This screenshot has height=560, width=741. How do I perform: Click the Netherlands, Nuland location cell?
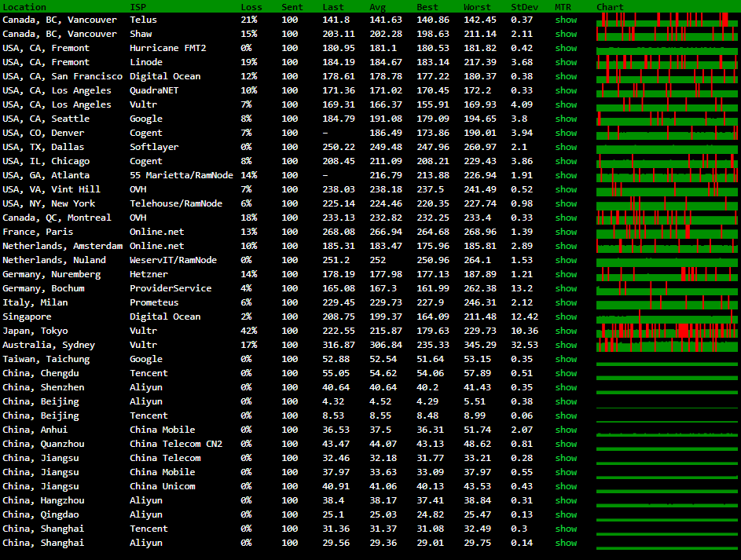[x=54, y=260]
